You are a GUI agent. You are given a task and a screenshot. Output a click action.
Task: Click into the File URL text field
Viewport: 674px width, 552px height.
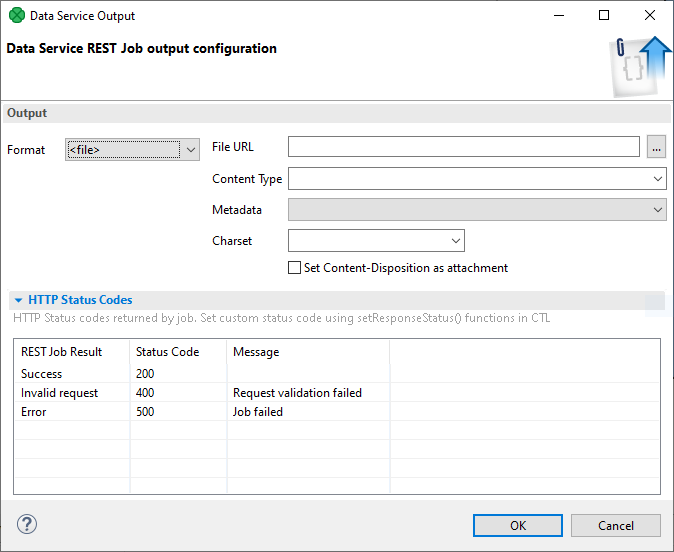(x=463, y=147)
